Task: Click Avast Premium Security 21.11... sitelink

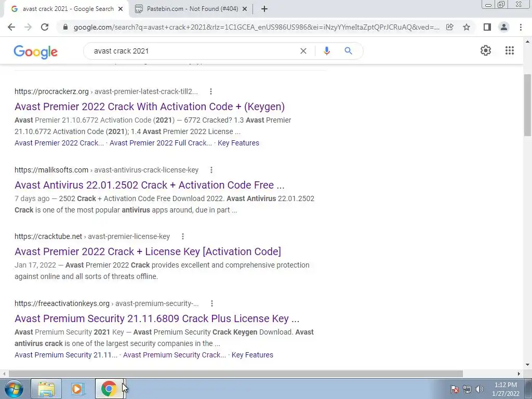Action: click(66, 355)
